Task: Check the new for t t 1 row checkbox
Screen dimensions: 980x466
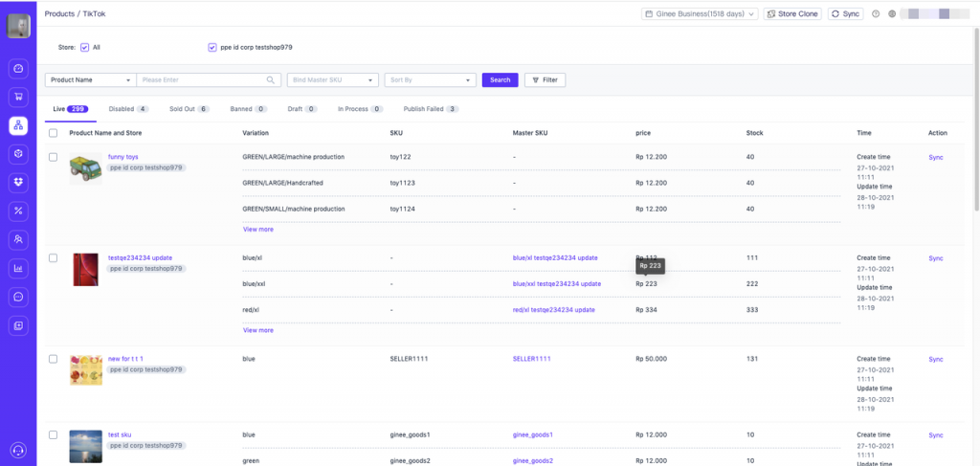Action: (54, 359)
